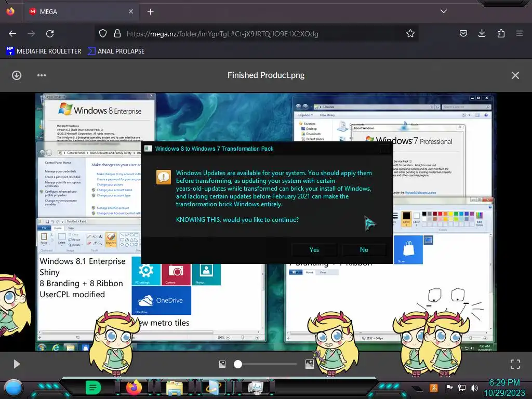Select the MEGA browser tab
Screen dimensions: 532x399
(x=82, y=11)
